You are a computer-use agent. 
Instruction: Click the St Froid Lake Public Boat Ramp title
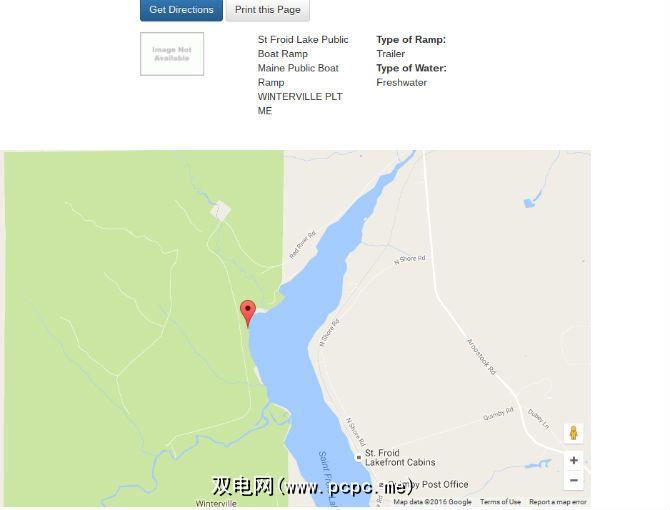tap(303, 47)
